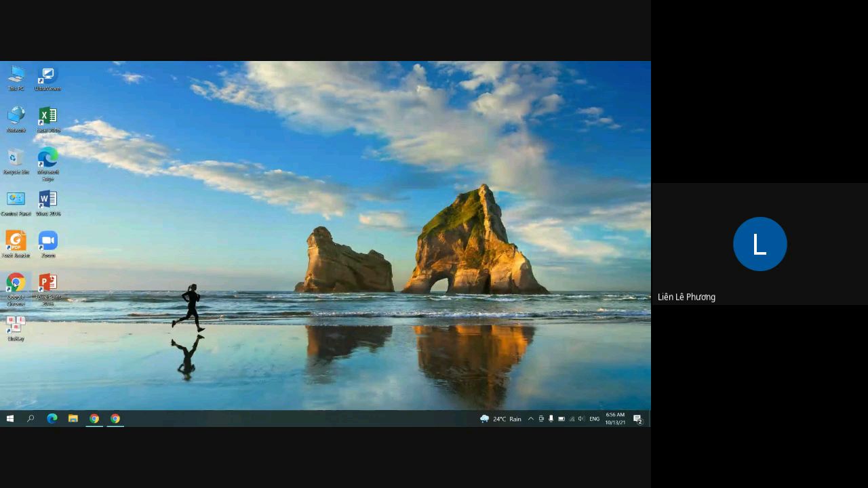Open the Excel 2016 desktop shortcut
The image size is (868, 488).
pos(47,117)
